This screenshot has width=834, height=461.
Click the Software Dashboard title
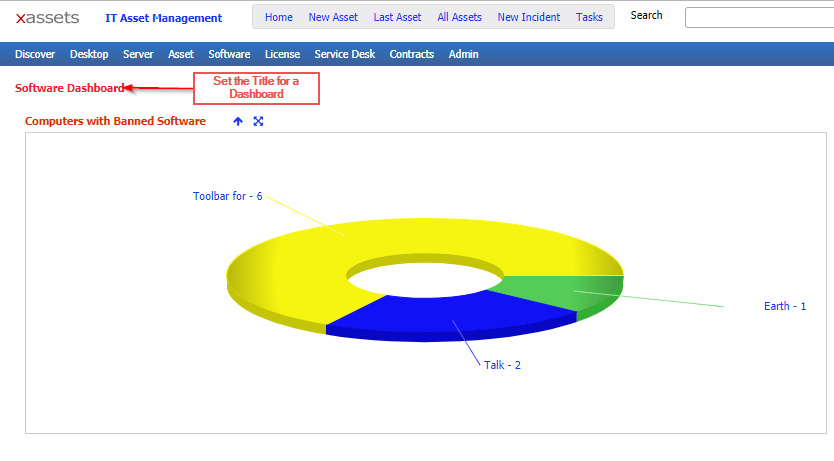[x=70, y=88]
